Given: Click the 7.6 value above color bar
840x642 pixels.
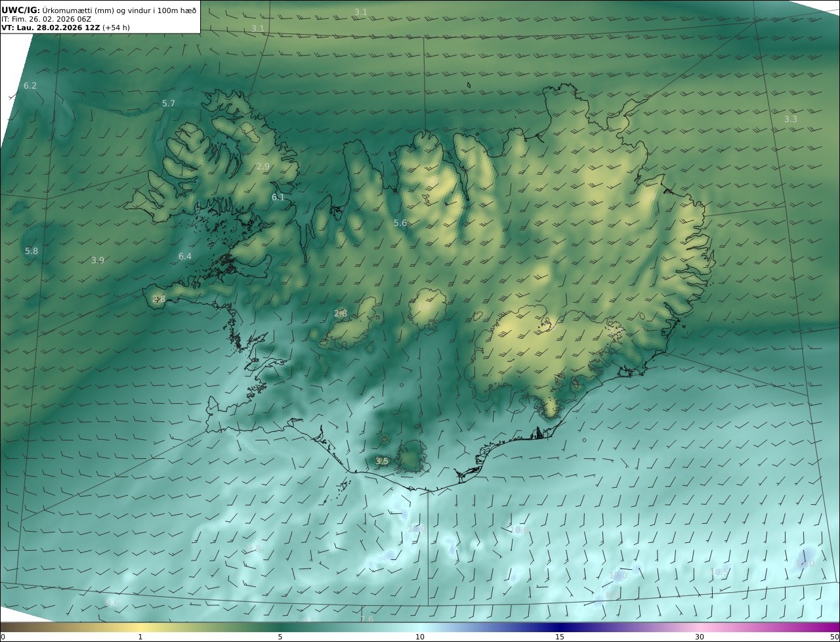Looking at the screenshot, I should 367,619.
